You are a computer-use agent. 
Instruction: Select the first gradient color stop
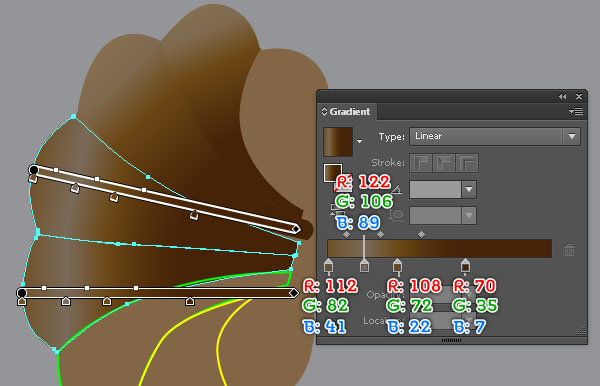(x=328, y=265)
